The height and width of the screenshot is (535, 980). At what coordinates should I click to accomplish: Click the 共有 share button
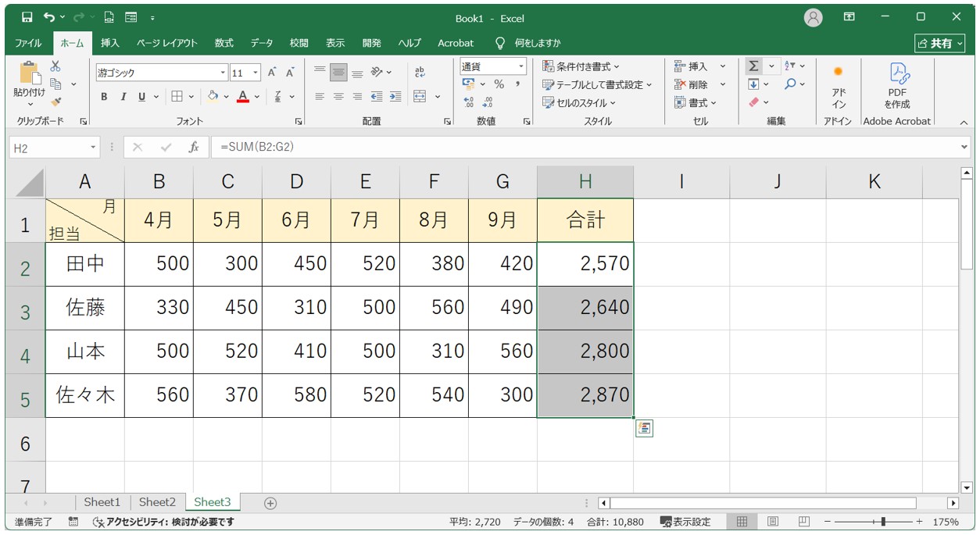click(x=940, y=43)
